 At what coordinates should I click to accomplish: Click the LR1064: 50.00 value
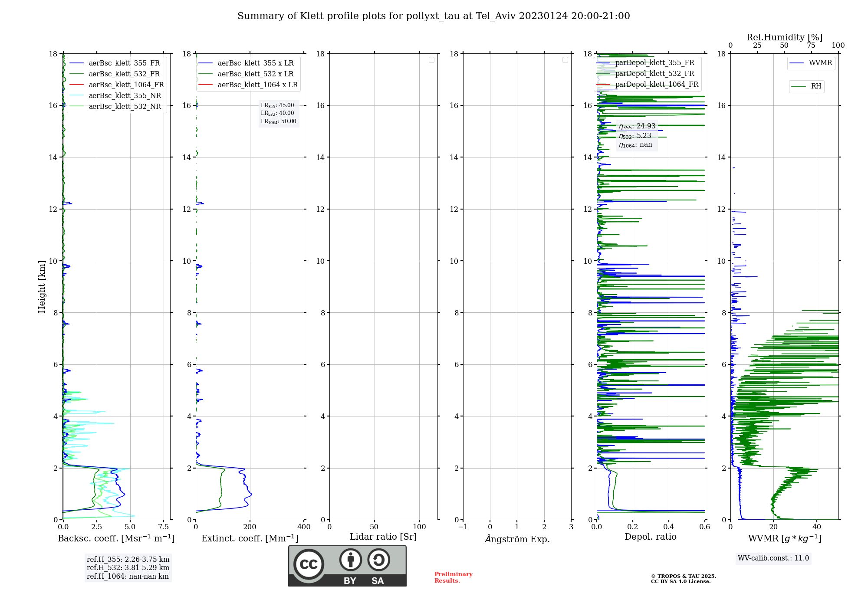279,121
